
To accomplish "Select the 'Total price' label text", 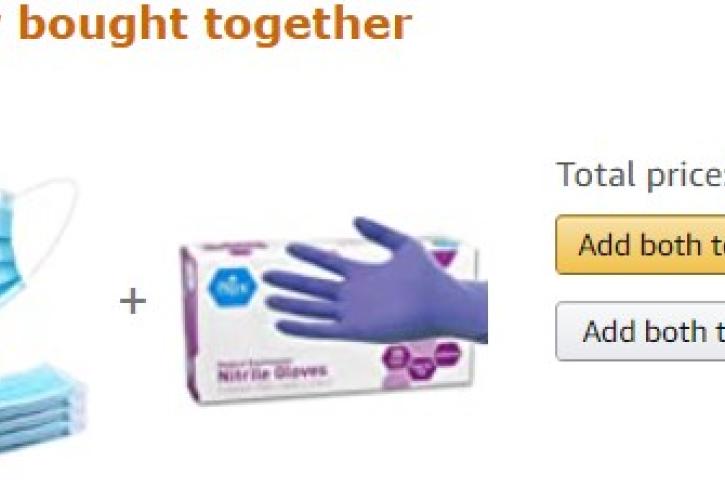I will [x=641, y=175].
